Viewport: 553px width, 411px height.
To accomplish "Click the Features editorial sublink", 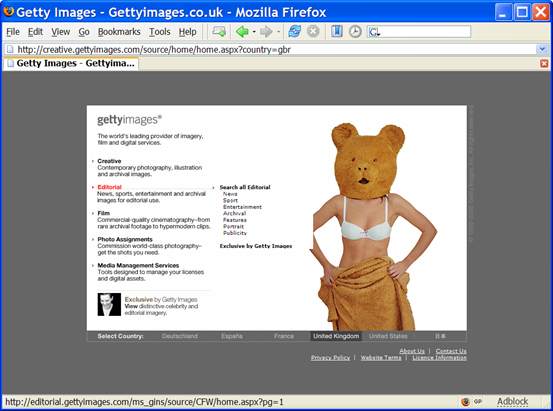I will [x=235, y=220].
